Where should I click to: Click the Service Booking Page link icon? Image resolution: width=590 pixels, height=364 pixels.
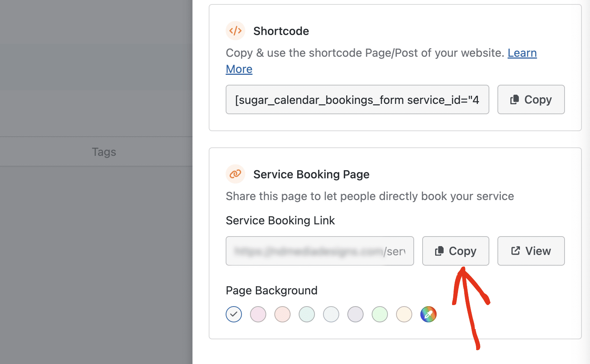pos(235,174)
